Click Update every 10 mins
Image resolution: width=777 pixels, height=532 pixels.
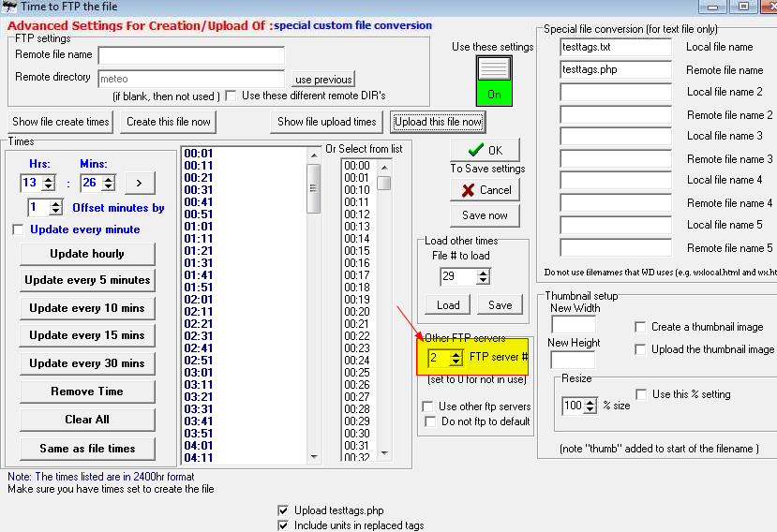pos(87,308)
